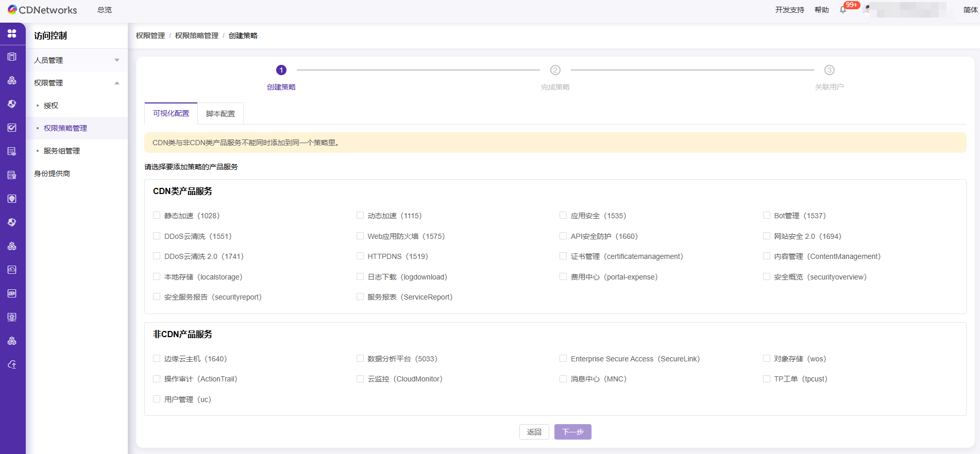Tick the 对象存储 (wos) checkbox
This screenshot has height=454, width=980.
point(767,359)
